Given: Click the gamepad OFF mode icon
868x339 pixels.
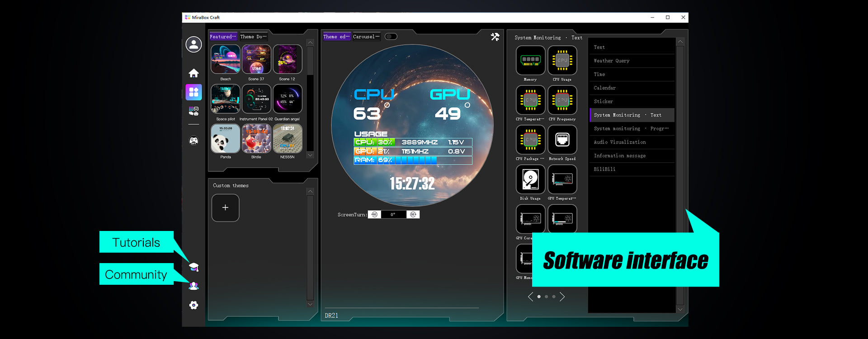Looking at the screenshot, I should tap(193, 141).
